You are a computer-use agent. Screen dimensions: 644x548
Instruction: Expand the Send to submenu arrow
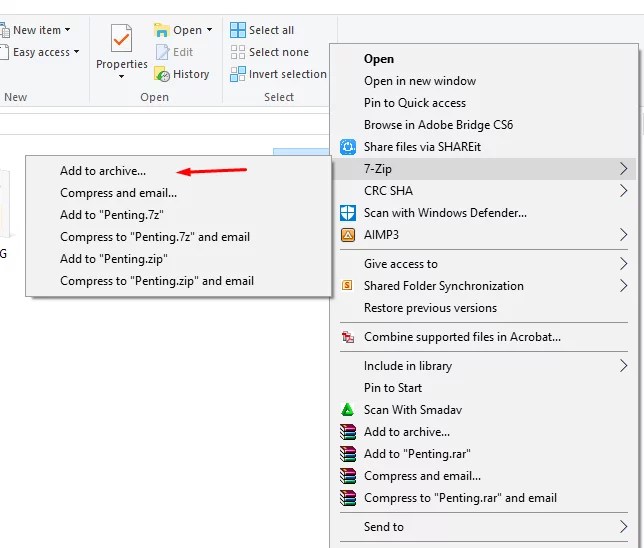pyautogui.click(x=623, y=527)
